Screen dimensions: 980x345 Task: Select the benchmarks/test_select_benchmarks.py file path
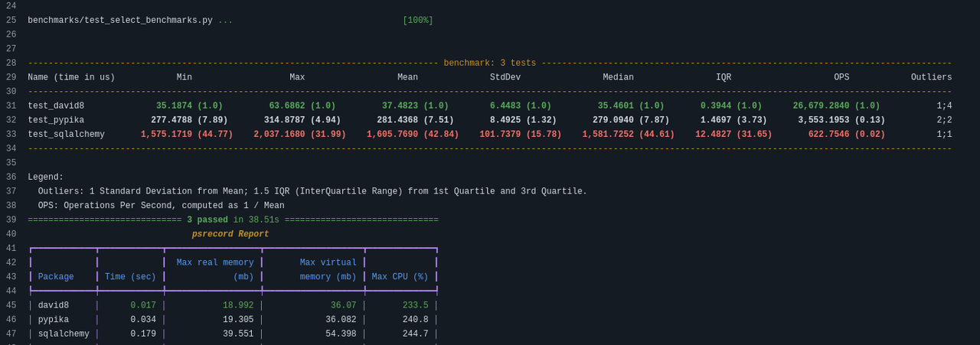click(120, 21)
